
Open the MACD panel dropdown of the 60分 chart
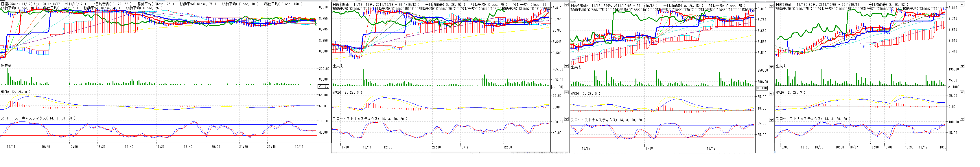pyautogui.click(x=962, y=92)
